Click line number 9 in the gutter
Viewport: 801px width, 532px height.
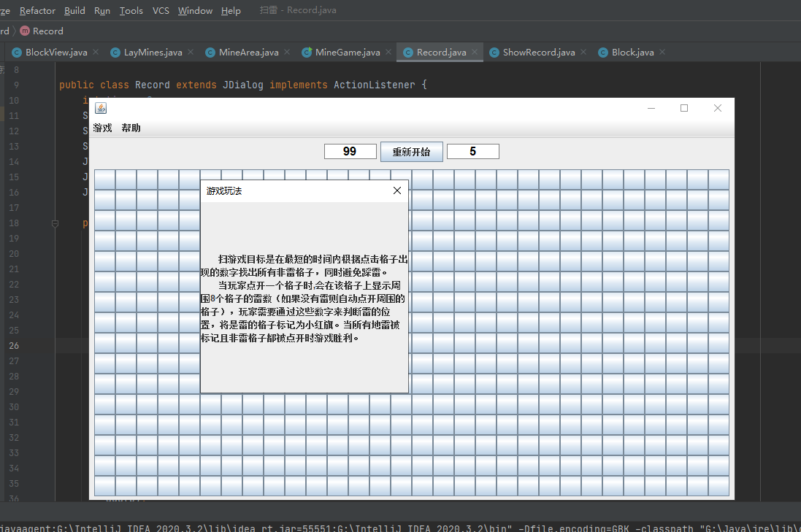click(x=16, y=85)
